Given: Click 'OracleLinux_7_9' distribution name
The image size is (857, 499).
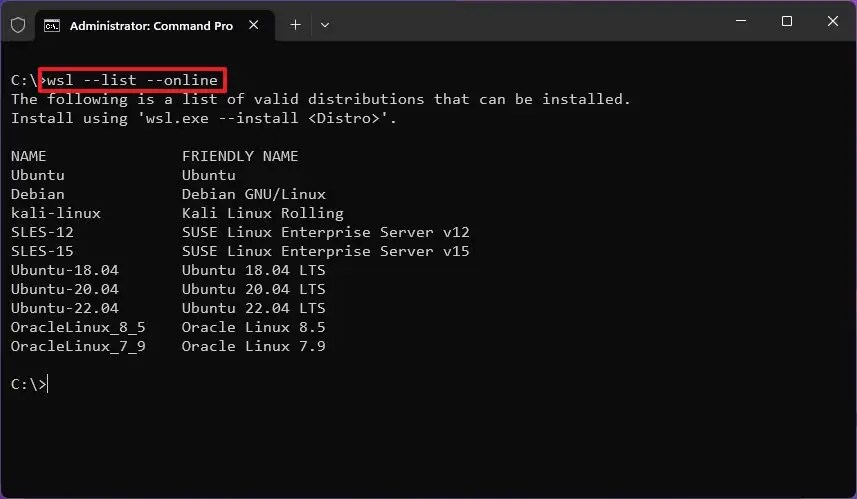Looking at the screenshot, I should [78, 347].
